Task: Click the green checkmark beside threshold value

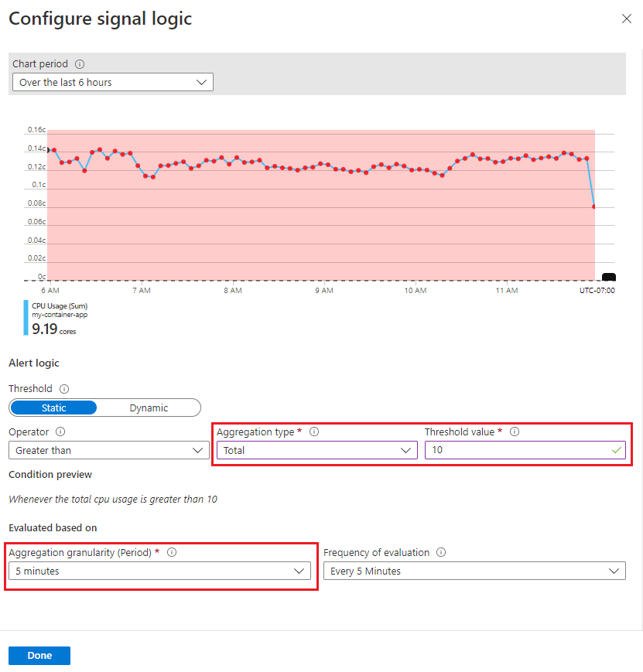Action: pyautogui.click(x=616, y=449)
